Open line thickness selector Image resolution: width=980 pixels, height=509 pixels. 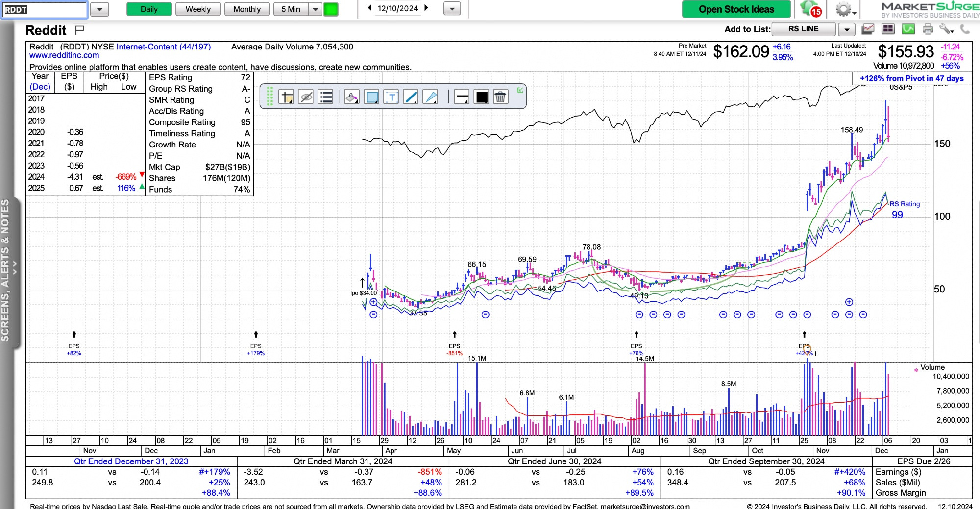coord(462,97)
